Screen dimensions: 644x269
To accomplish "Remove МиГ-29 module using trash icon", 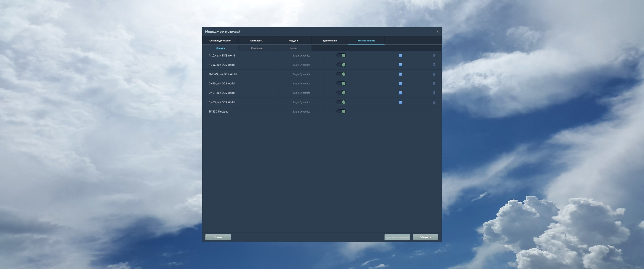I will click(x=434, y=74).
